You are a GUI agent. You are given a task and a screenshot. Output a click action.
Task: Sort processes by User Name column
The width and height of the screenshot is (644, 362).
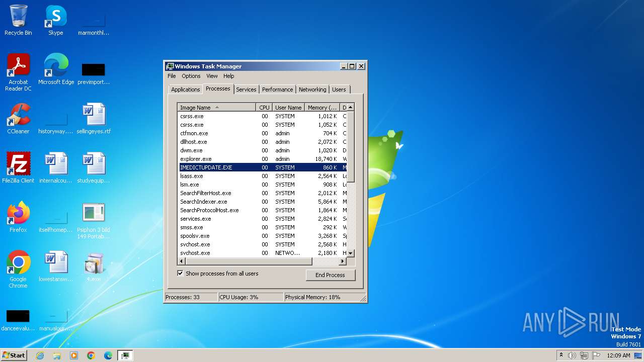pyautogui.click(x=288, y=108)
